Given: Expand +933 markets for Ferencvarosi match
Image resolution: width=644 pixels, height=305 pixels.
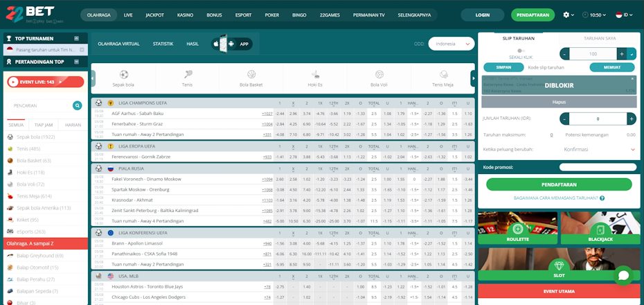Looking at the screenshot, I should pyautogui.click(x=268, y=157).
